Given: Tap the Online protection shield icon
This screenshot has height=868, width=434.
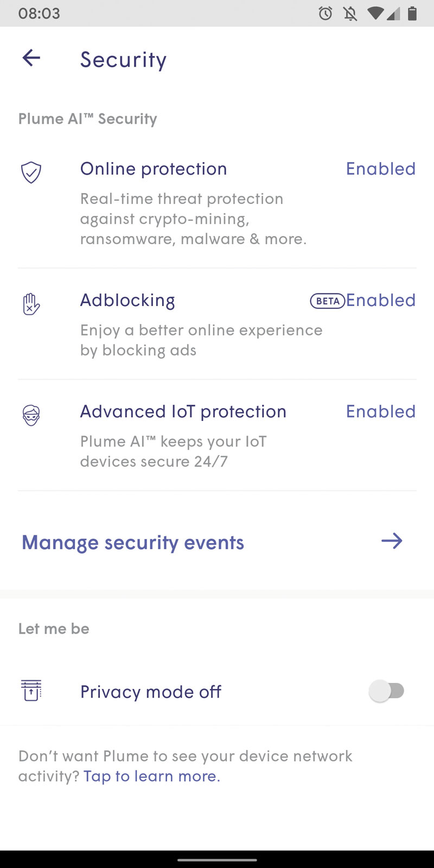Looking at the screenshot, I should 31,173.
